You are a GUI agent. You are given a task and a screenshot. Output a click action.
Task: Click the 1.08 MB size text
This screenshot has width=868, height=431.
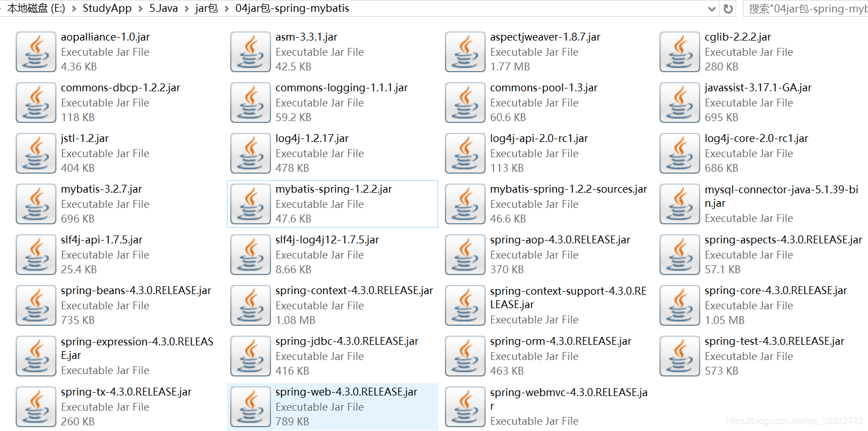tap(295, 320)
